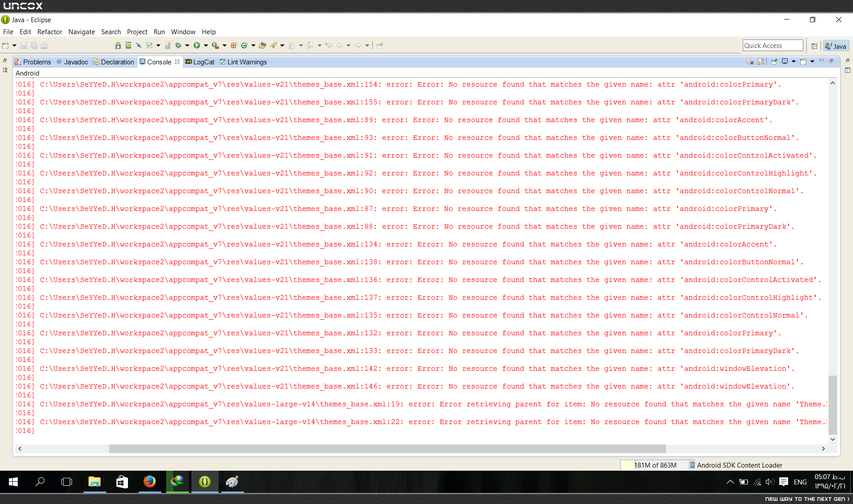Image resolution: width=853 pixels, height=504 pixels.
Task: Toggle Scroll Lock in console toolbar
Action: 760,62
